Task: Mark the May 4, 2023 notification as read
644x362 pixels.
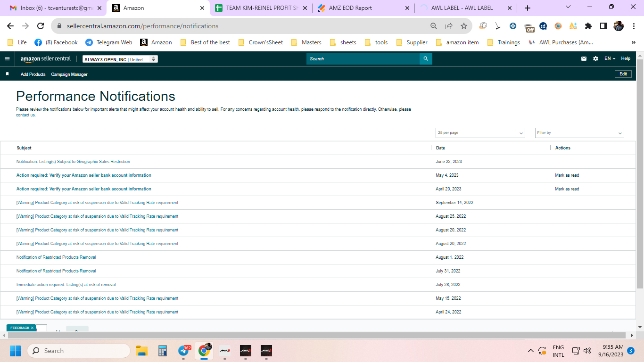Action: click(x=567, y=175)
